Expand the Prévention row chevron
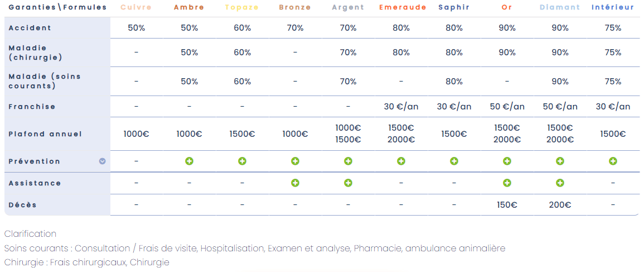The width and height of the screenshot is (644, 272). [102, 161]
